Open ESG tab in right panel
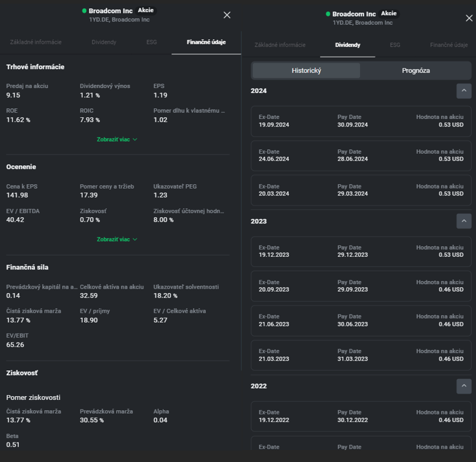Image resolution: width=476 pixels, height=462 pixels. [x=395, y=45]
